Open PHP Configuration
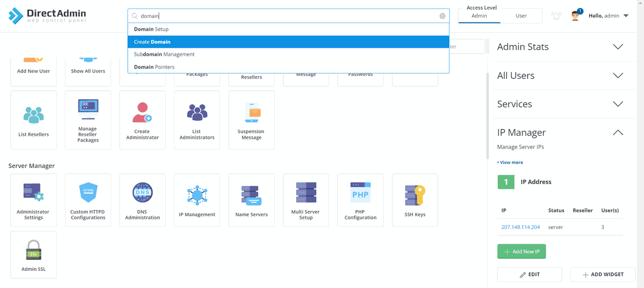 pyautogui.click(x=360, y=200)
